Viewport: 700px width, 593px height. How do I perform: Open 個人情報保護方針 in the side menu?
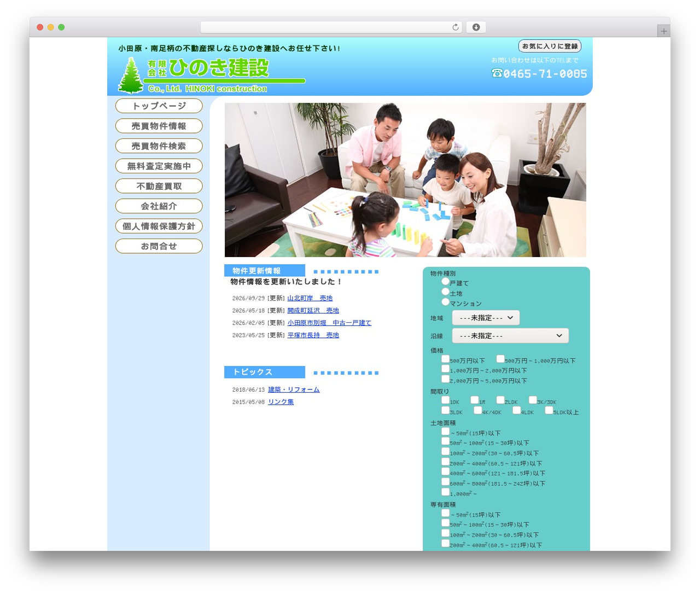point(159,226)
